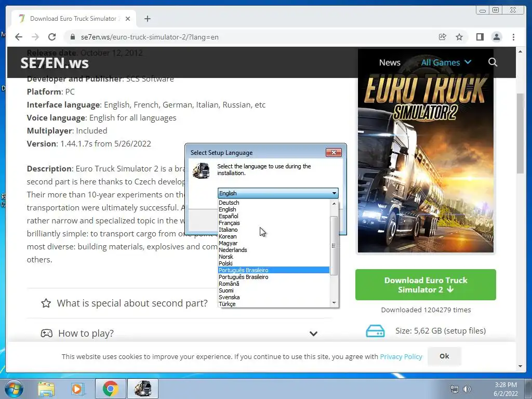Click the volume speaker tray icon
532x399 pixels.
tap(467, 389)
